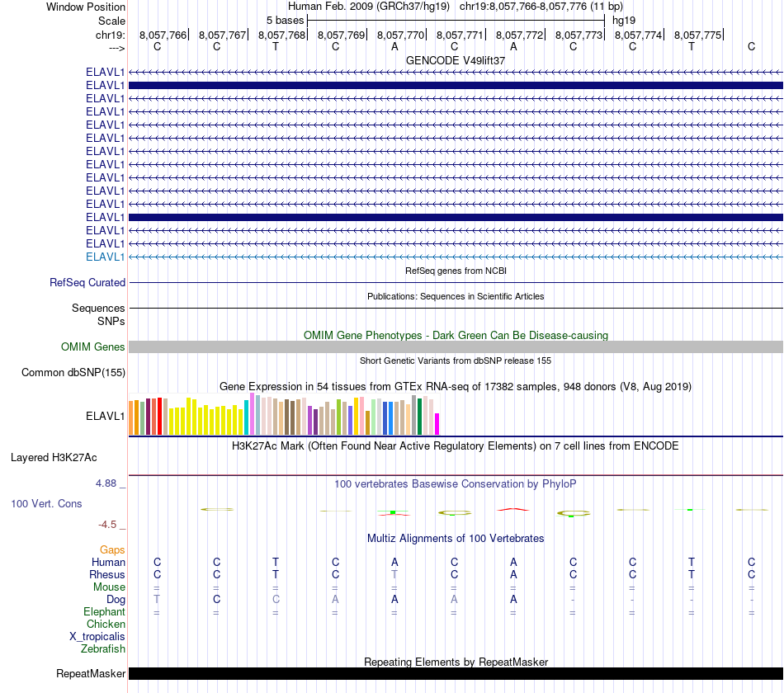Select the Human alignment row label
The height and width of the screenshot is (693, 784).
coord(108,563)
